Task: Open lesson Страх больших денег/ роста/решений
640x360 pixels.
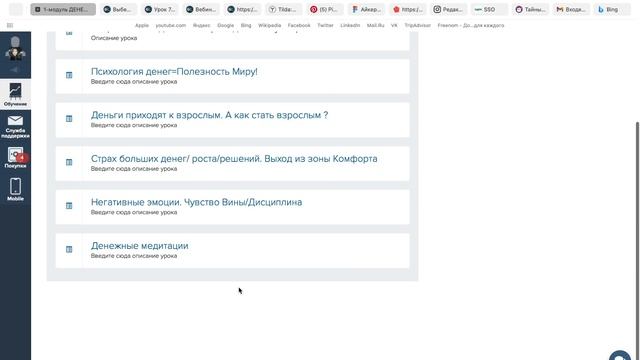Action: click(234, 159)
